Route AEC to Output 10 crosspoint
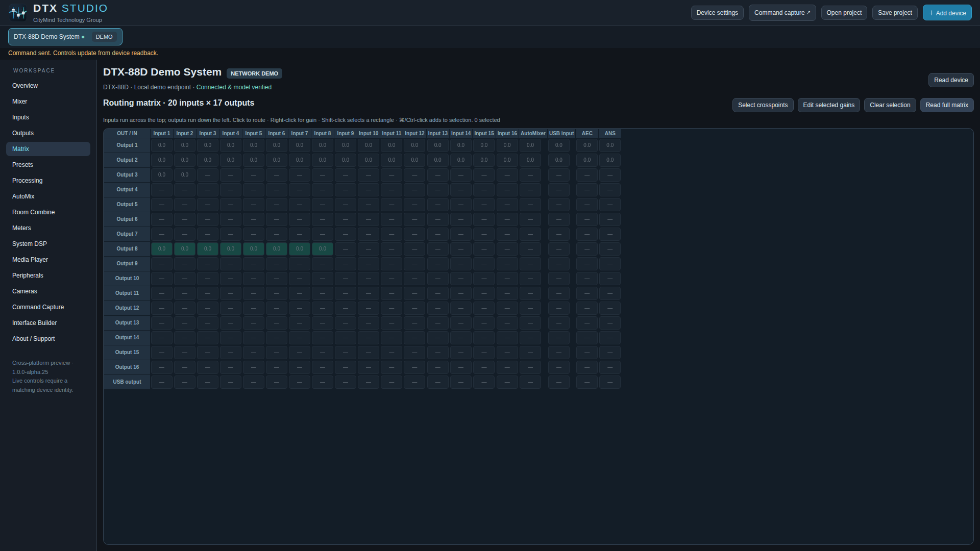980x551 pixels. [x=587, y=279]
